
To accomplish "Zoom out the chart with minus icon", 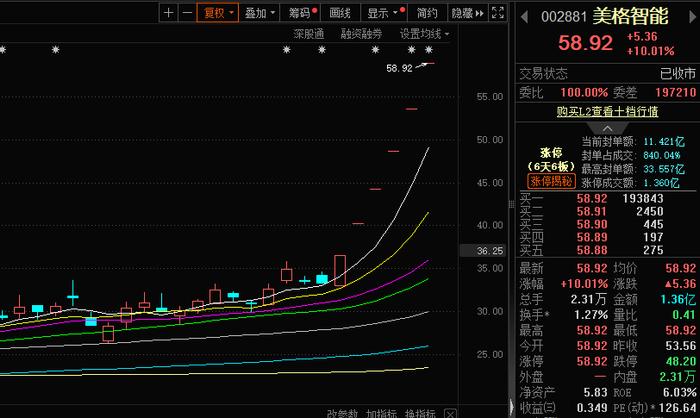I will tap(187, 13).
